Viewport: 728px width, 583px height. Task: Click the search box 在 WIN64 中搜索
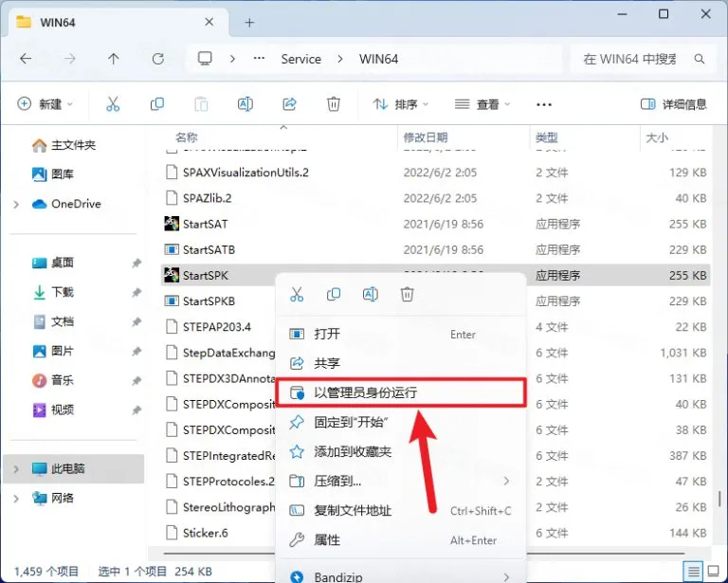(x=643, y=59)
